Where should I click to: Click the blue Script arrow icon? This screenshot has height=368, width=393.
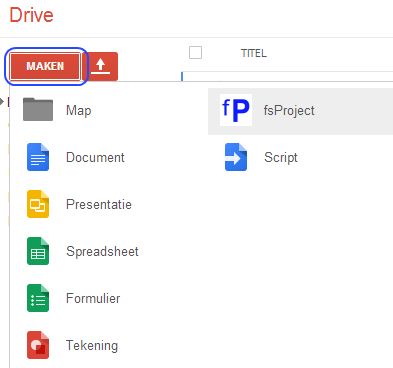click(236, 157)
